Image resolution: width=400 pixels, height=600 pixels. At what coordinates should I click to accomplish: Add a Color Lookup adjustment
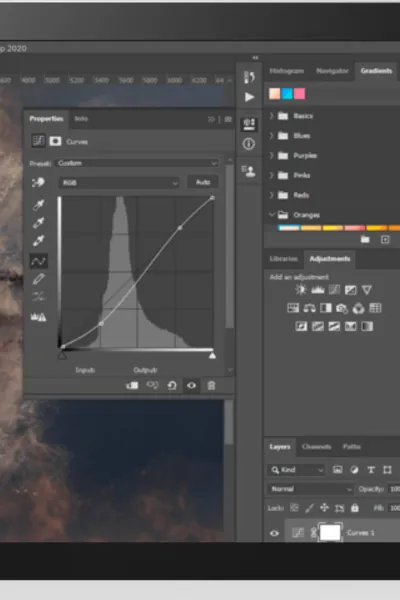click(x=375, y=308)
